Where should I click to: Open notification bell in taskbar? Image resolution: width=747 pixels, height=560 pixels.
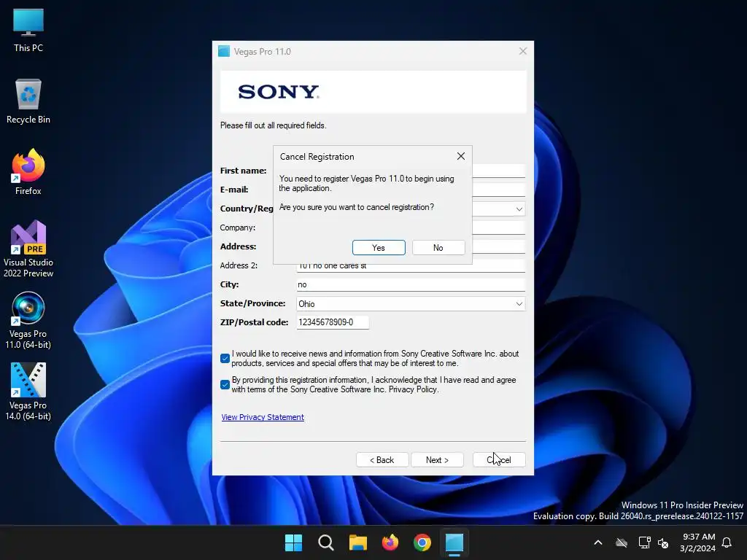click(727, 542)
